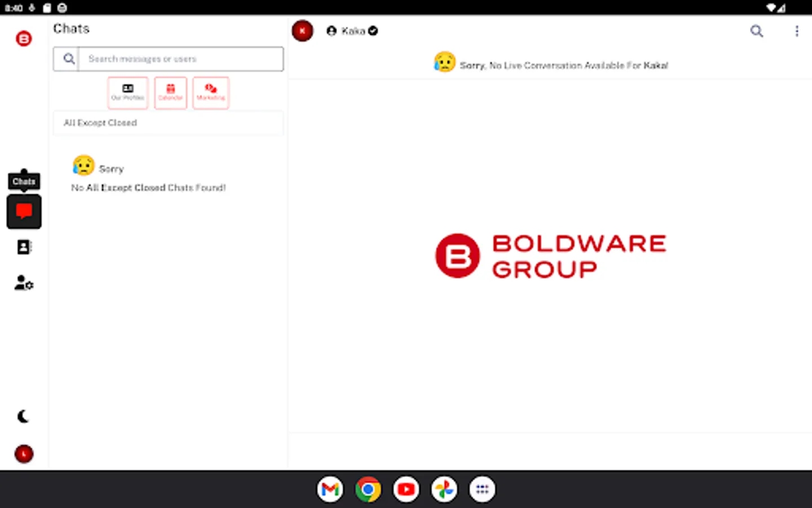Click the Chats heading label
Image resolution: width=812 pixels, height=508 pixels.
[71, 29]
